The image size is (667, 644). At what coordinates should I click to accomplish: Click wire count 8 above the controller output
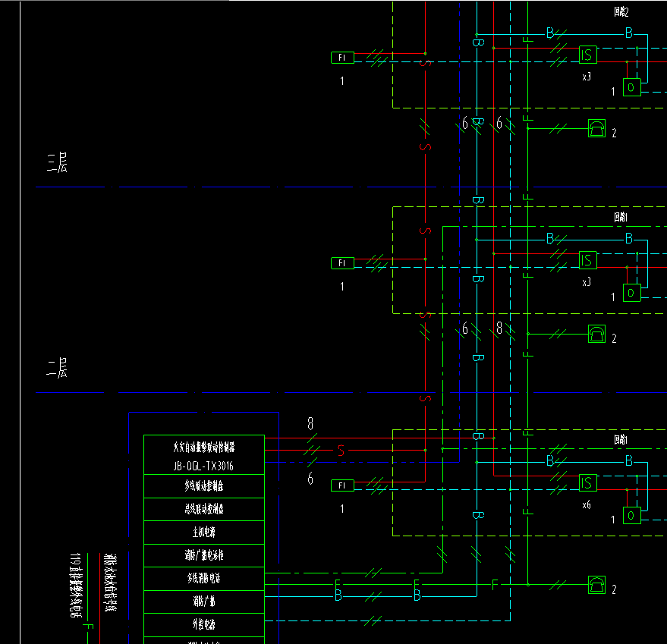pos(310,424)
